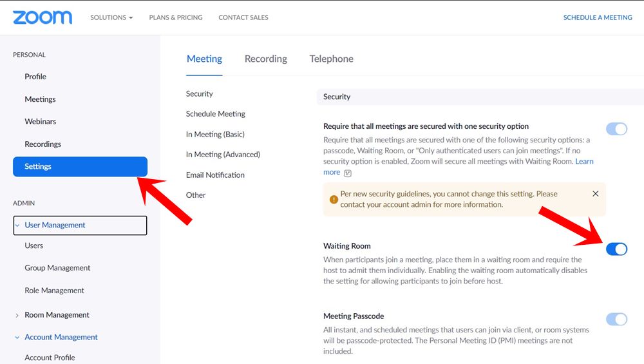Jump to the Security section link

(x=199, y=93)
